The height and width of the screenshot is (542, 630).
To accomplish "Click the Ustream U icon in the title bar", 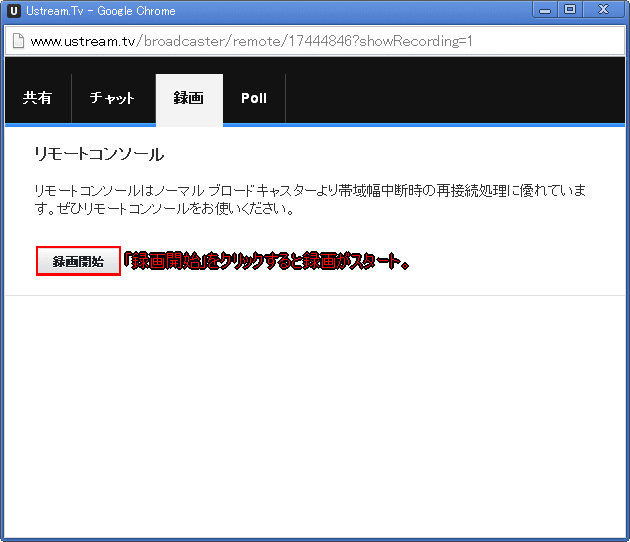I will [x=14, y=11].
